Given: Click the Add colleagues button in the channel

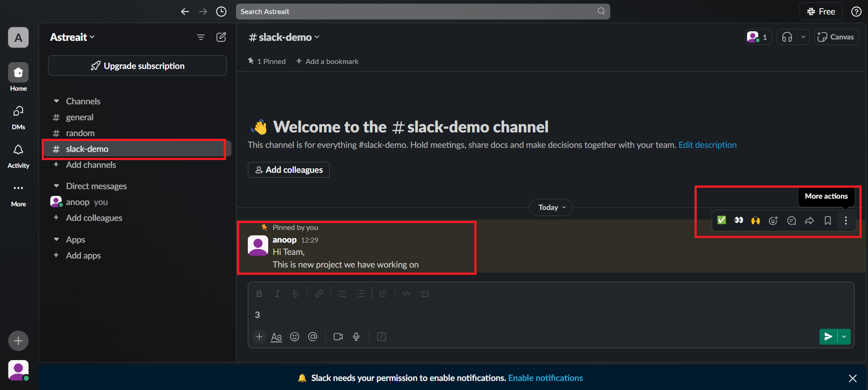Looking at the screenshot, I should tap(289, 170).
